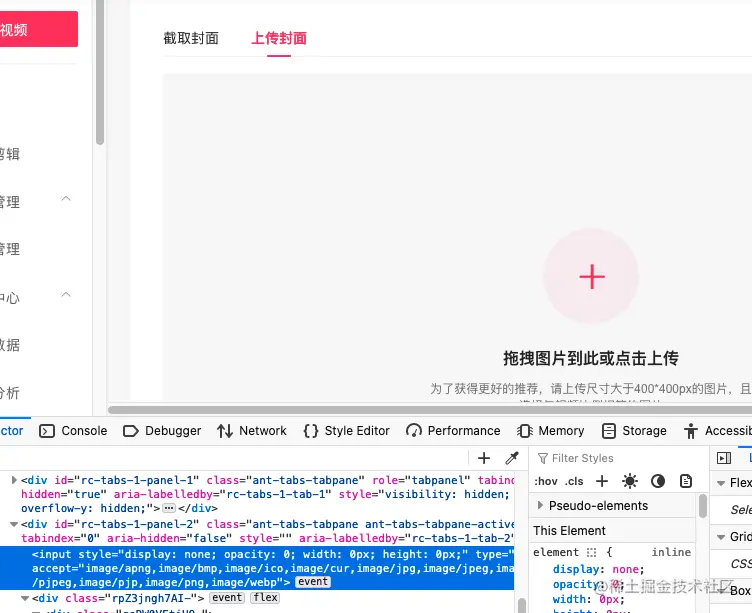Collapse the Grid section

(721, 537)
